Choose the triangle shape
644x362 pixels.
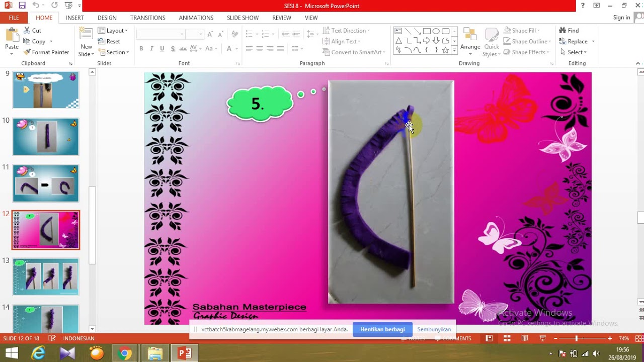point(398,41)
